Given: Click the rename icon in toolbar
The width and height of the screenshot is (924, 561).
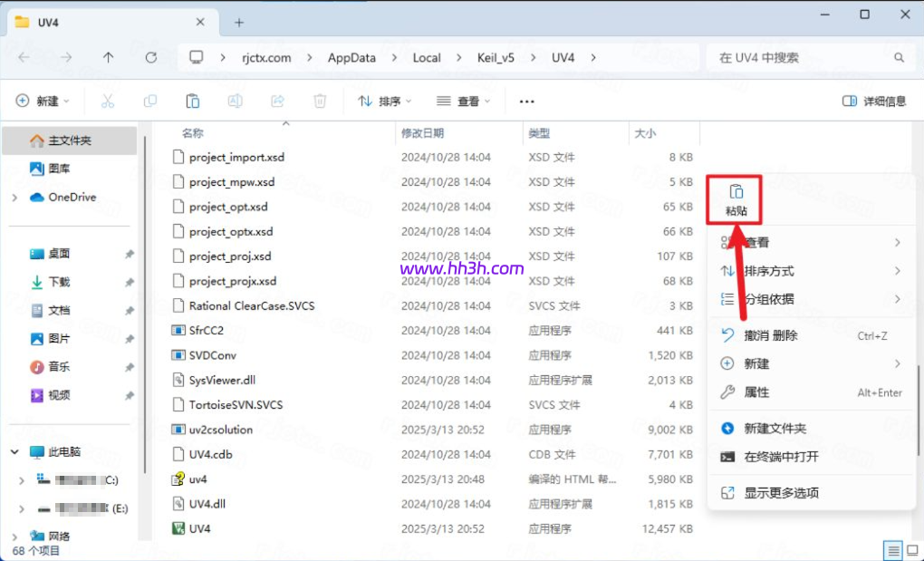Looking at the screenshot, I should click(235, 102).
